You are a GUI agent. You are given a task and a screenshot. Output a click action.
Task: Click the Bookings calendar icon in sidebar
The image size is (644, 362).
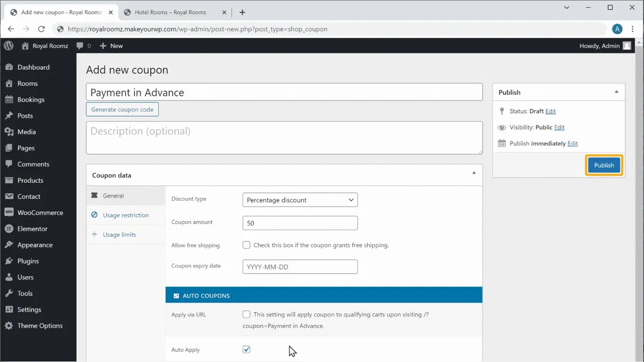tap(9, 100)
